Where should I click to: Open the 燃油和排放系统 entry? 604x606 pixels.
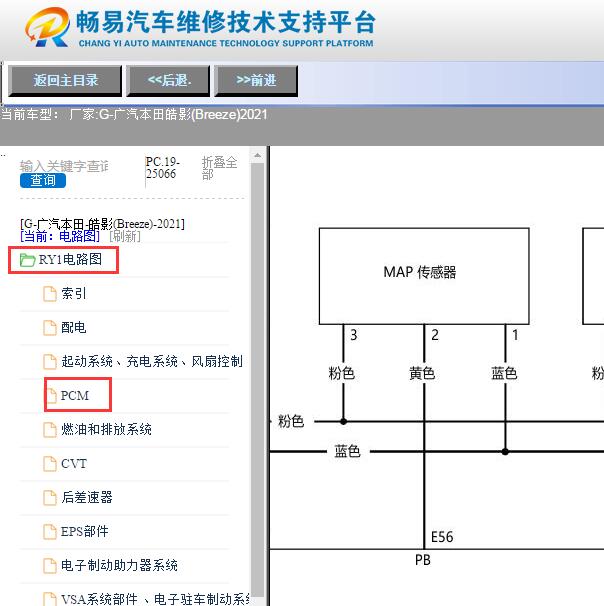point(106,429)
